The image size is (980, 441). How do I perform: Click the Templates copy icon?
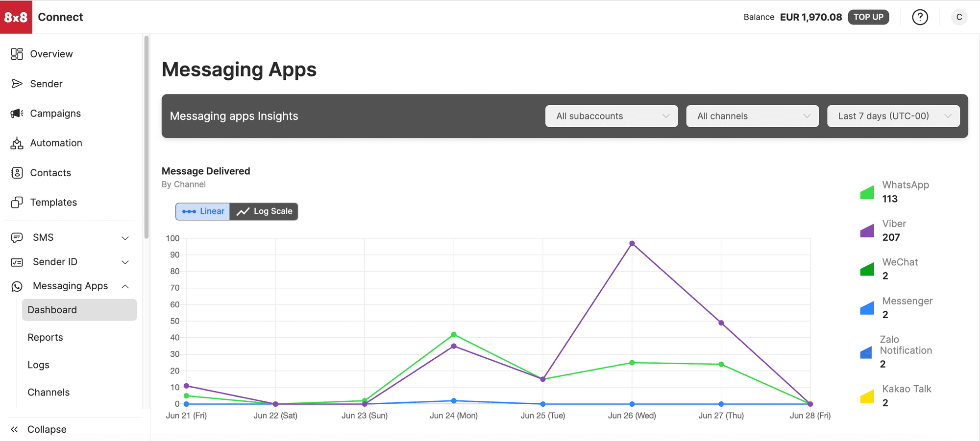[x=17, y=203]
